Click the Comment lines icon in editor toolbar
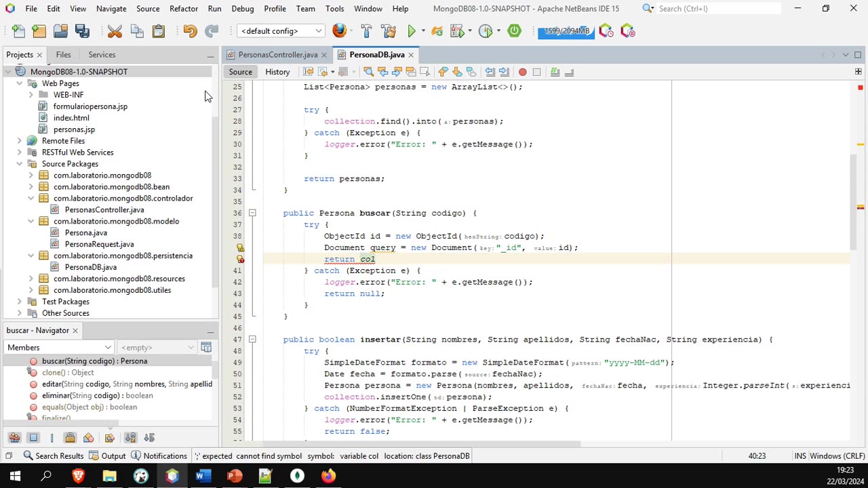Image resolution: width=868 pixels, height=488 pixels. [555, 72]
